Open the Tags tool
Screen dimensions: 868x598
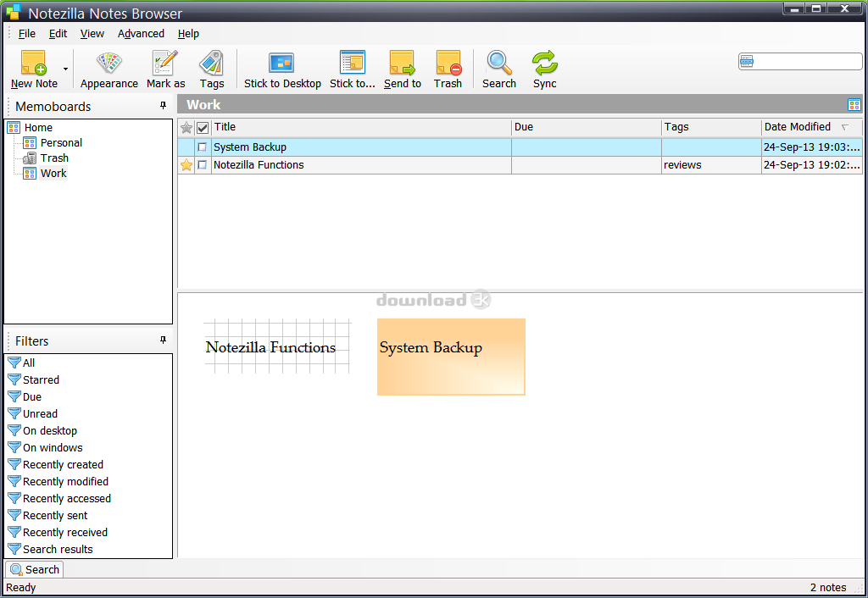[211, 63]
